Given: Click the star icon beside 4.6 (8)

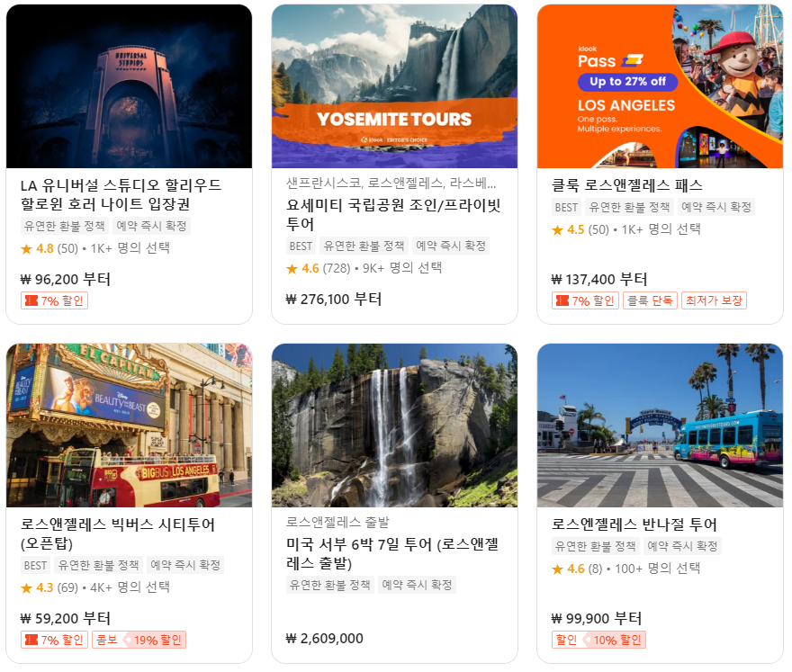Looking at the screenshot, I should 558,569.
